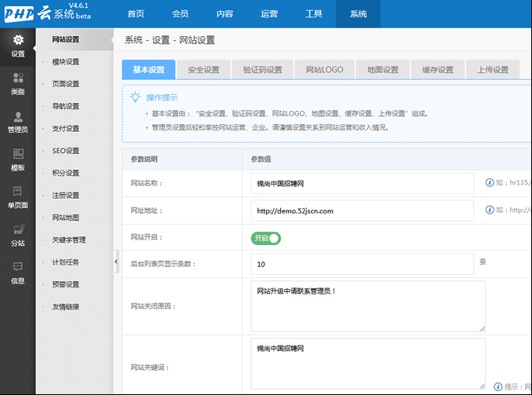This screenshot has width=532, height=395.
Task: Click the 网址地址 input field
Action: (x=363, y=210)
